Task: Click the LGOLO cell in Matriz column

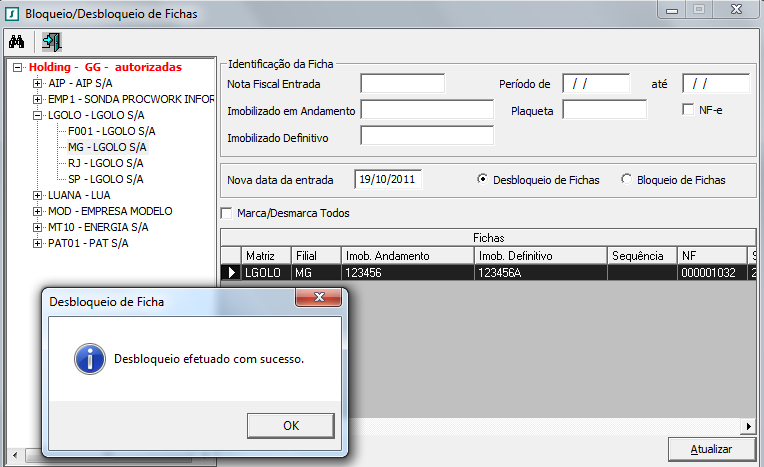Action: (x=266, y=272)
